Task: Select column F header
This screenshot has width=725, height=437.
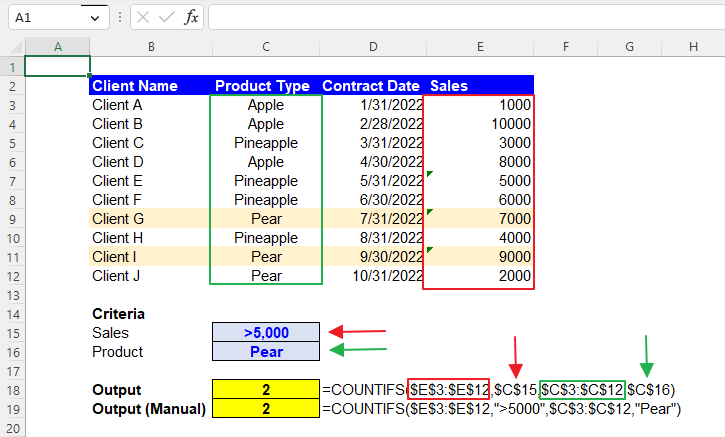Action: coord(565,47)
